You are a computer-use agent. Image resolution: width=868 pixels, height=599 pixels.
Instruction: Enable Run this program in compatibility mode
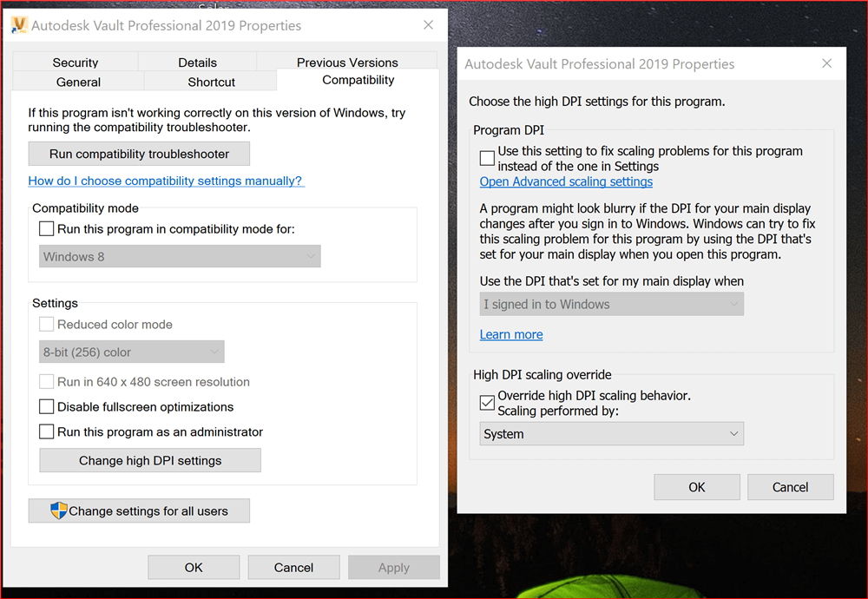point(47,228)
